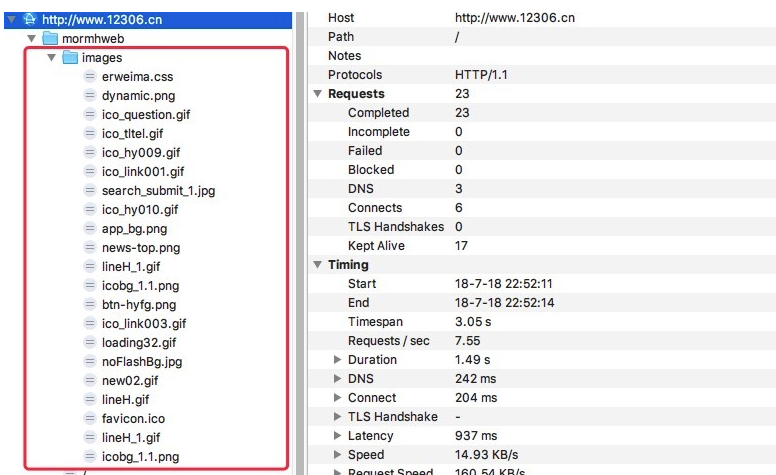Collapse the www.12306.cn host tree node

click(11, 19)
